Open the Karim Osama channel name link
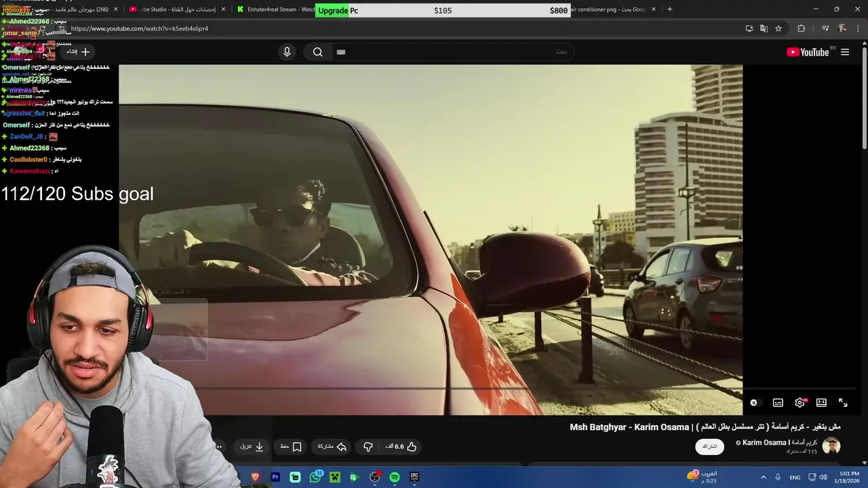Screen dimensions: 868x488 coord(780,443)
